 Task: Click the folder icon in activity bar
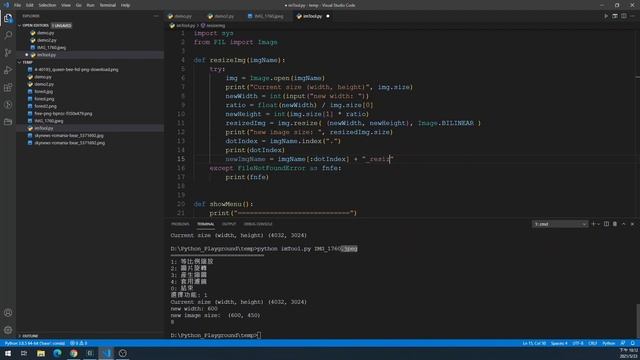point(8,122)
